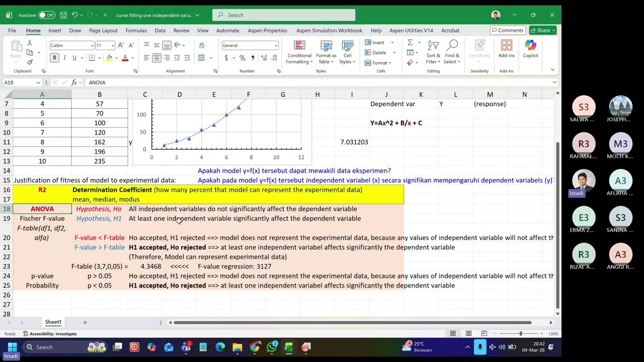
Task: Open the File menu
Action: (12, 31)
